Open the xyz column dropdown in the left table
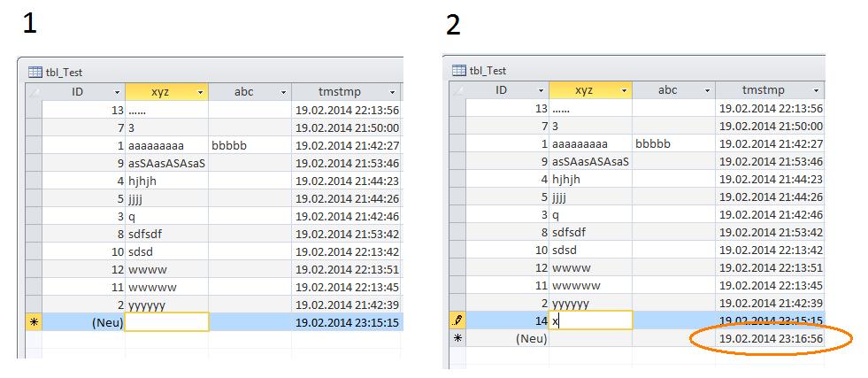This screenshot has width=868, height=378. point(201,92)
